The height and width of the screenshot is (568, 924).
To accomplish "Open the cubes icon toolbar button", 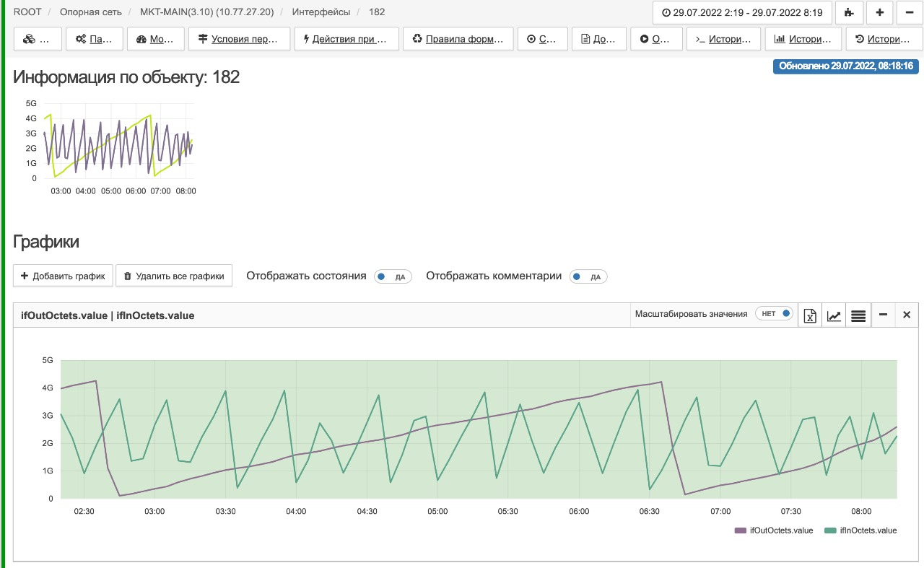I will pos(37,39).
